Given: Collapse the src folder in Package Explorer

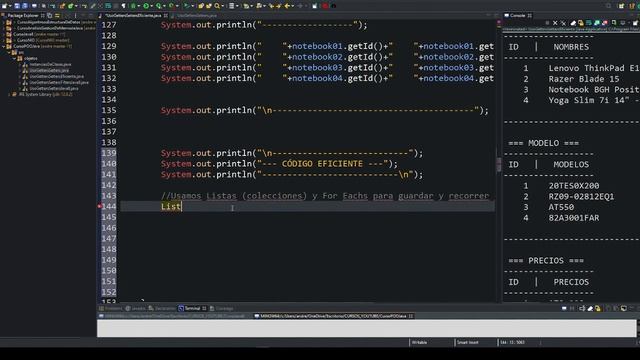Looking at the screenshot, I should pyautogui.click(x=9, y=52).
